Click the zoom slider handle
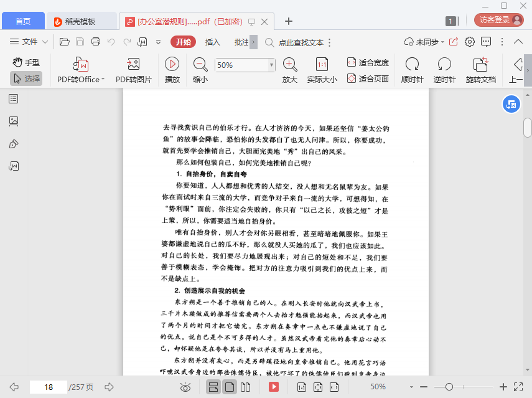This screenshot has width=532, height=398. tap(449, 387)
